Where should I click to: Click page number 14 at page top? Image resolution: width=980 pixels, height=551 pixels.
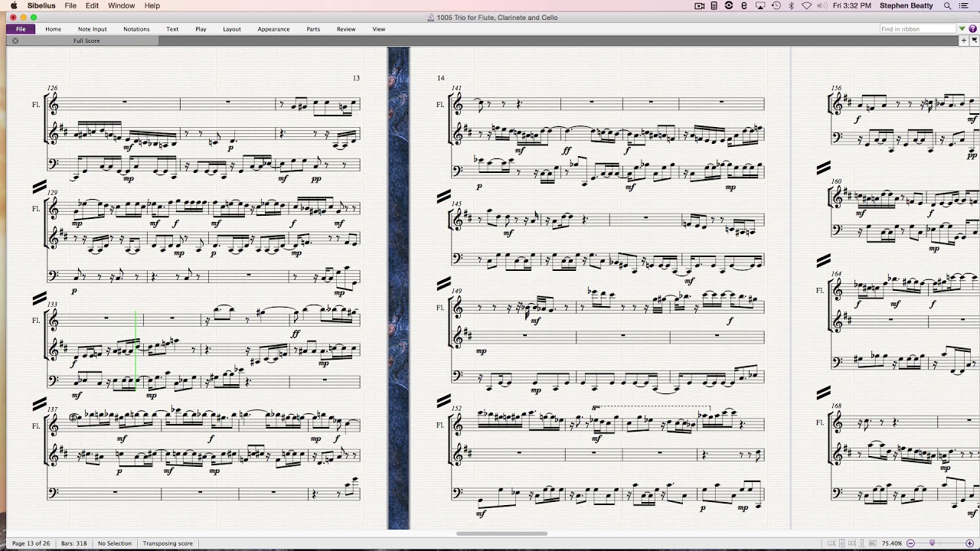[441, 78]
